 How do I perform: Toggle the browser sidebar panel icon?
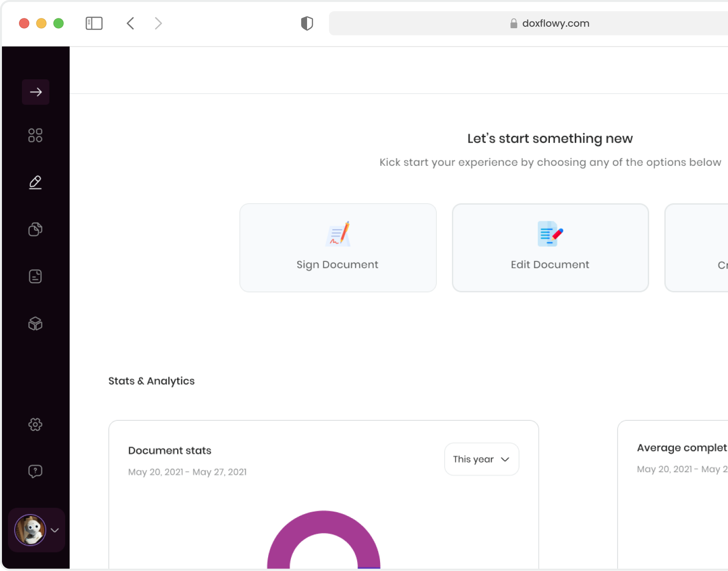click(x=94, y=23)
